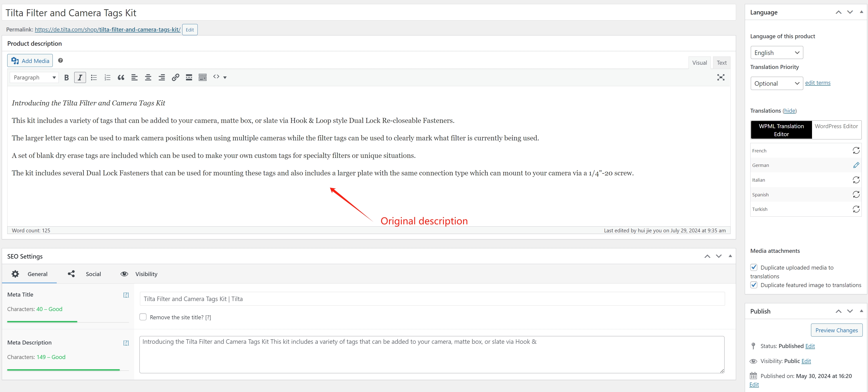Screen dimensions: 868x392
Task: Click the edit terms link
Action: click(x=818, y=83)
